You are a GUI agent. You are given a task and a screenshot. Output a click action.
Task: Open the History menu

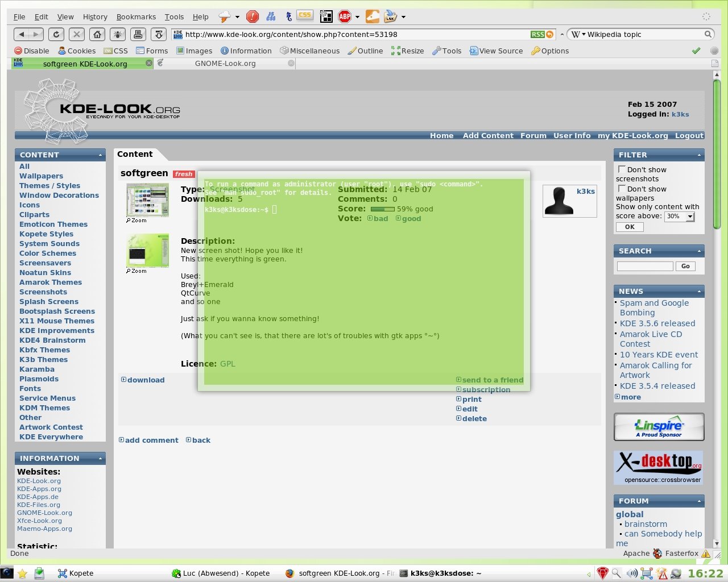(95, 16)
